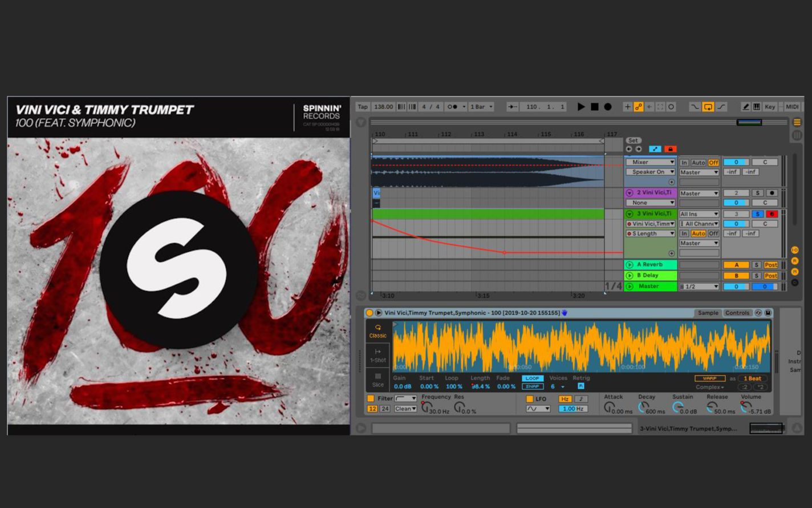Screen dimensions: 812x508
Task: Click the Arrangement Record circle button
Action: (608, 107)
